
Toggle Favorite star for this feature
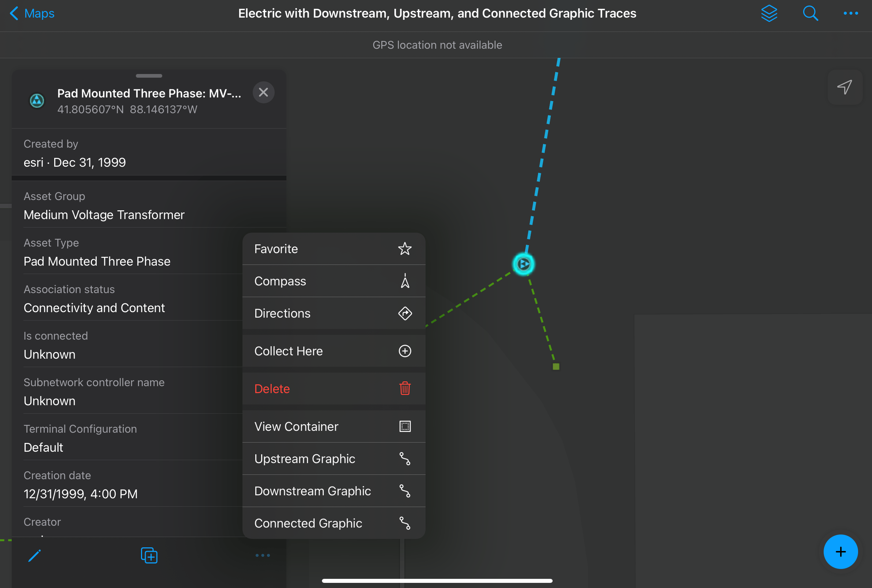[x=333, y=249]
